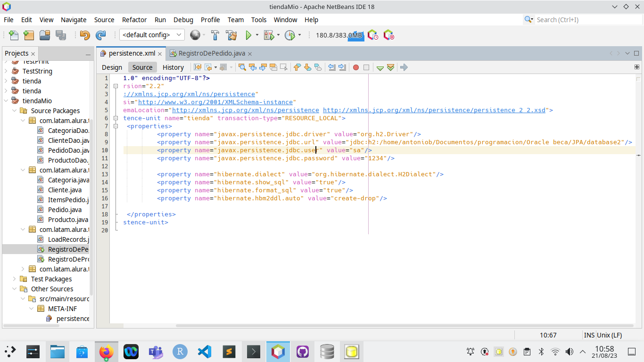Open Pedido.java in the project tree
Viewport: 644px width, 362px height.
(x=65, y=209)
